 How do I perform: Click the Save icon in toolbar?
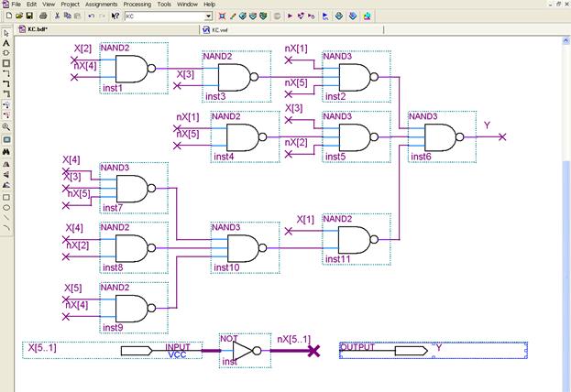[29, 16]
